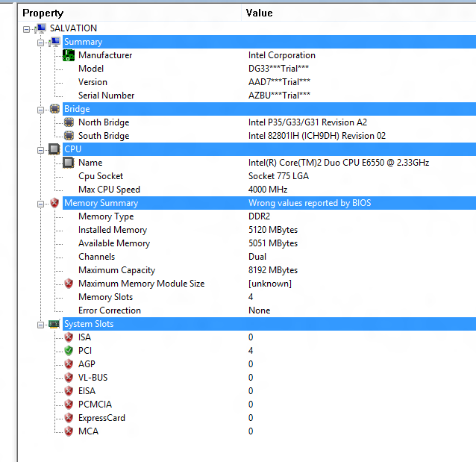This screenshot has height=462, width=476.
Task: Select the Available Memory row
Action: tap(269, 243)
